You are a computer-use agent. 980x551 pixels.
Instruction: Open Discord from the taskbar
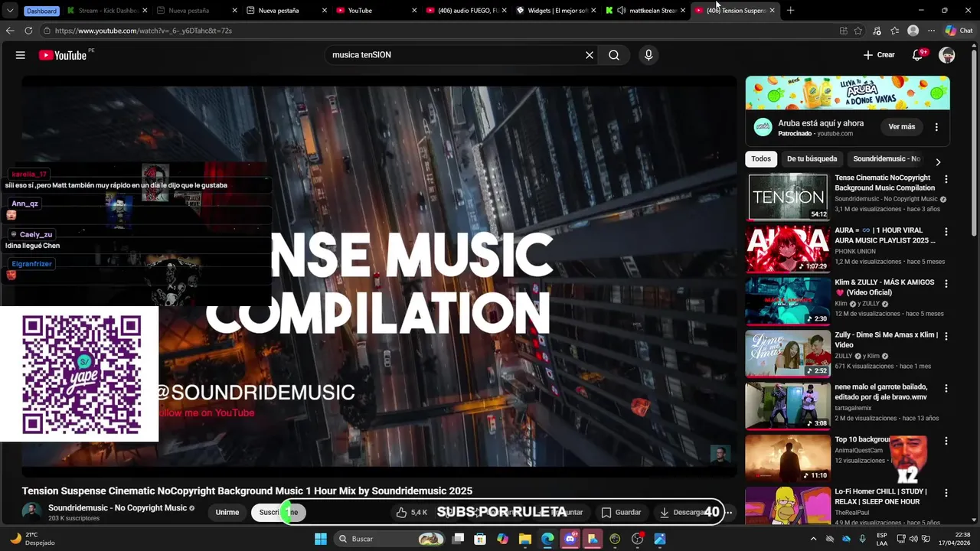tap(570, 539)
